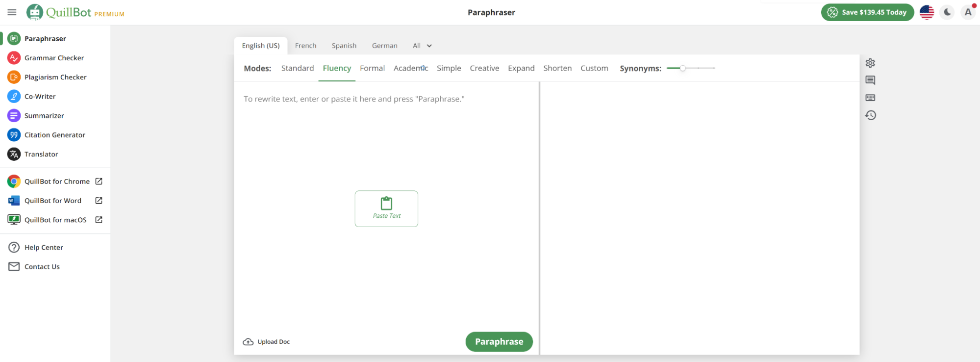The height and width of the screenshot is (362, 980).
Task: Open external link icon beside QuillBot for Chrome
Action: [99, 181]
